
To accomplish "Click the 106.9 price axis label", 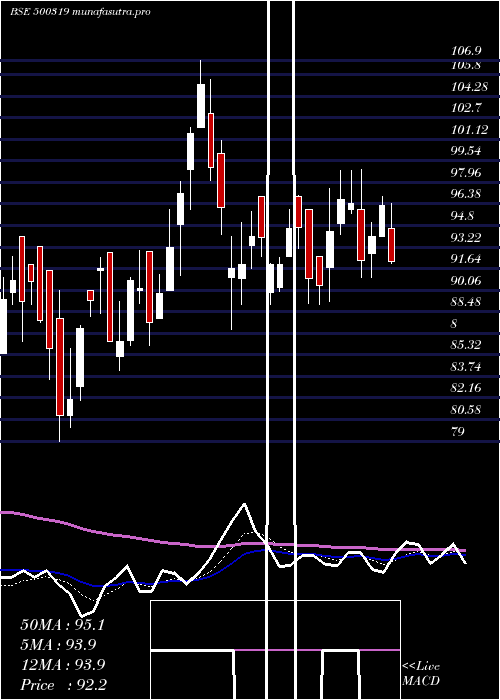I will (x=466, y=51).
